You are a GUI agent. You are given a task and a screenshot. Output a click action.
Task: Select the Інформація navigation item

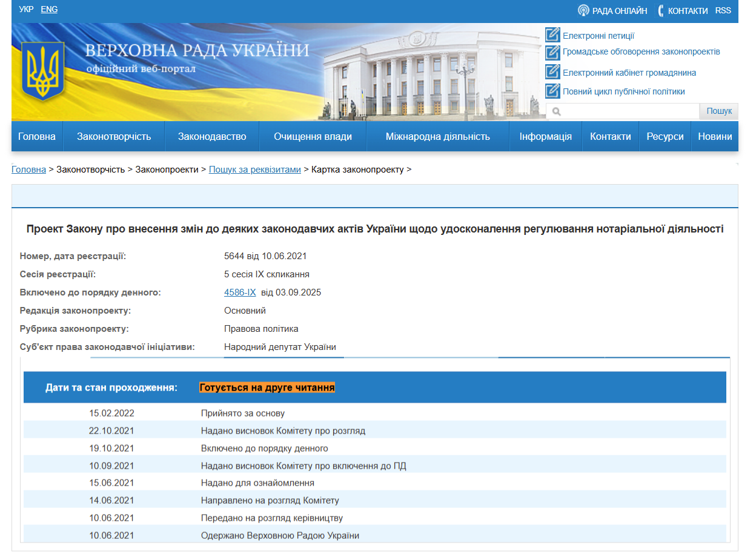[545, 136]
